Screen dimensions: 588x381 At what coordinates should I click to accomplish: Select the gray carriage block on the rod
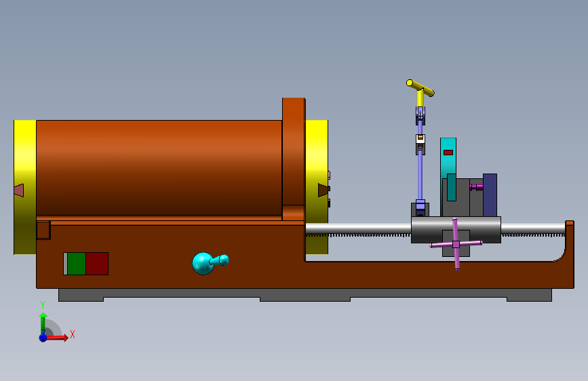point(456,230)
